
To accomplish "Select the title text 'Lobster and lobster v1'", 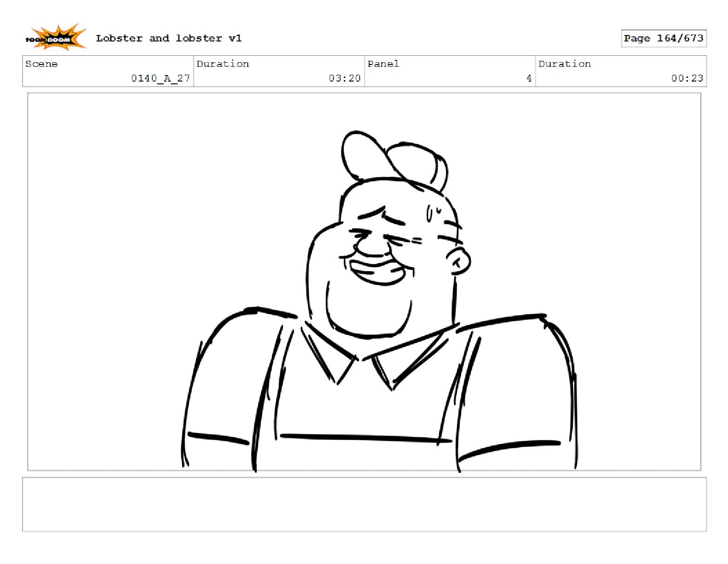I will [169, 38].
